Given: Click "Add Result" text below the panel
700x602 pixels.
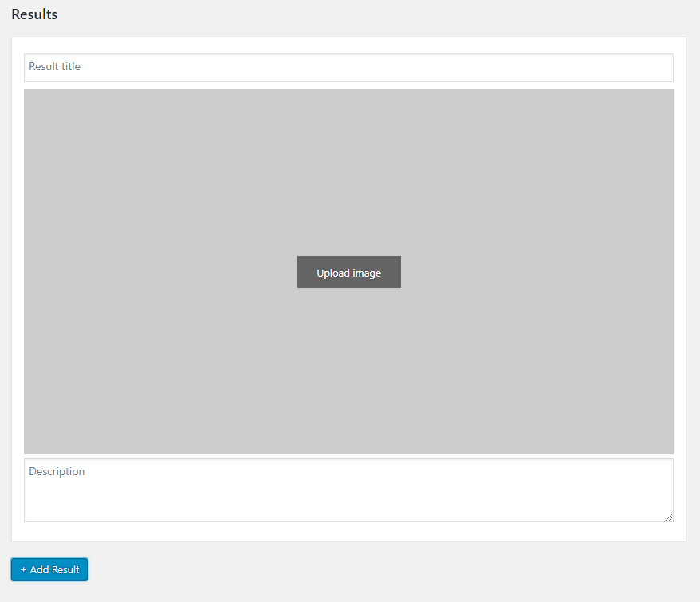Looking at the screenshot, I should click(55, 569).
